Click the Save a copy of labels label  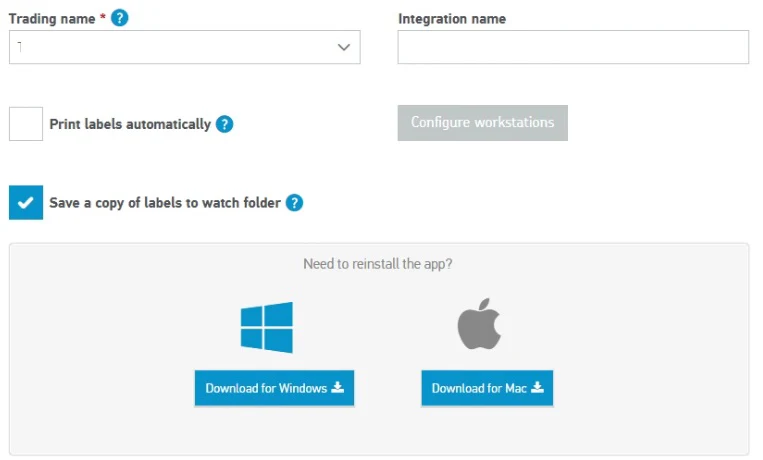click(165, 203)
